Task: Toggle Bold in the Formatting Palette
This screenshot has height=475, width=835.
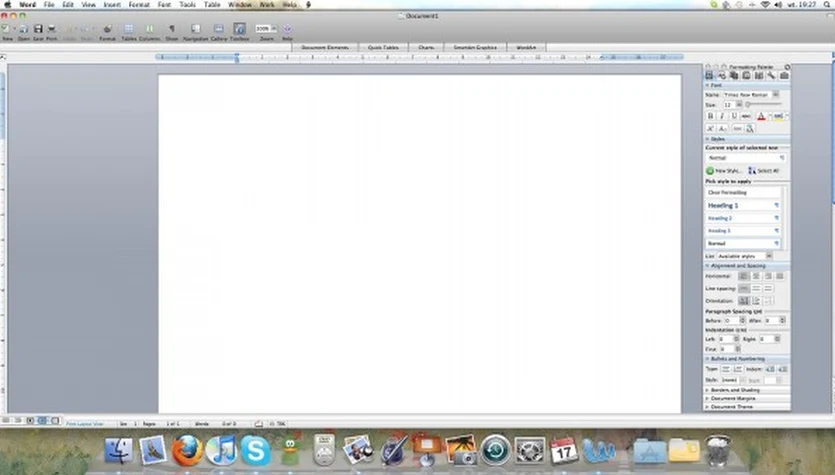Action: pos(710,116)
